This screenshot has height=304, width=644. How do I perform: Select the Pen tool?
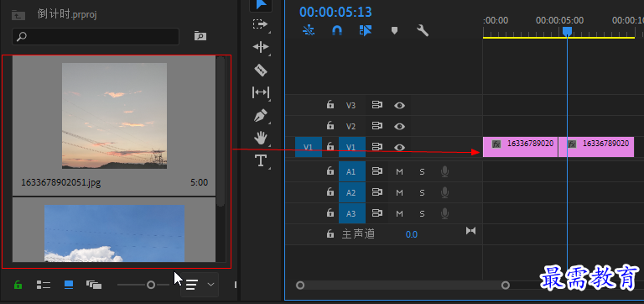pyautogui.click(x=261, y=115)
